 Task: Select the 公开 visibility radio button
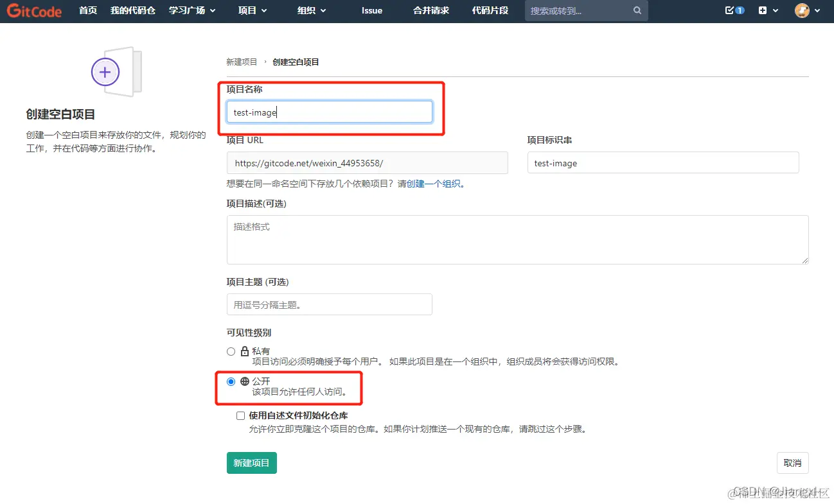(231, 381)
